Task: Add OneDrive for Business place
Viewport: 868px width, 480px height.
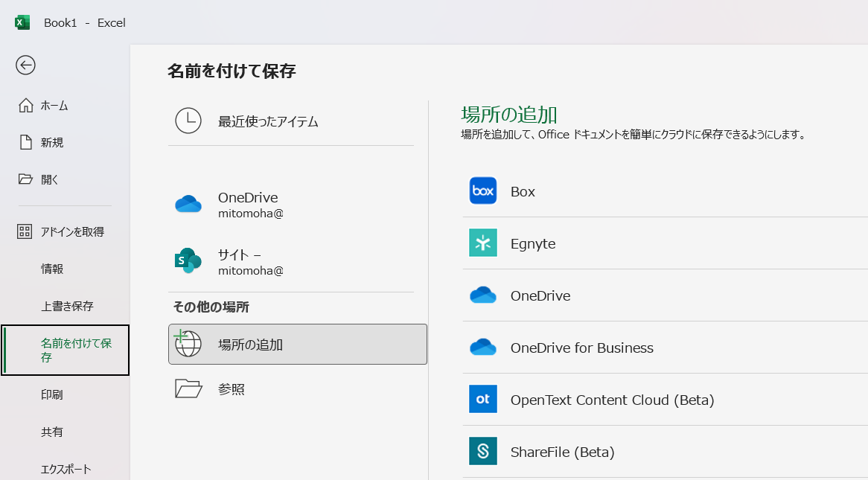Action: click(x=665, y=347)
